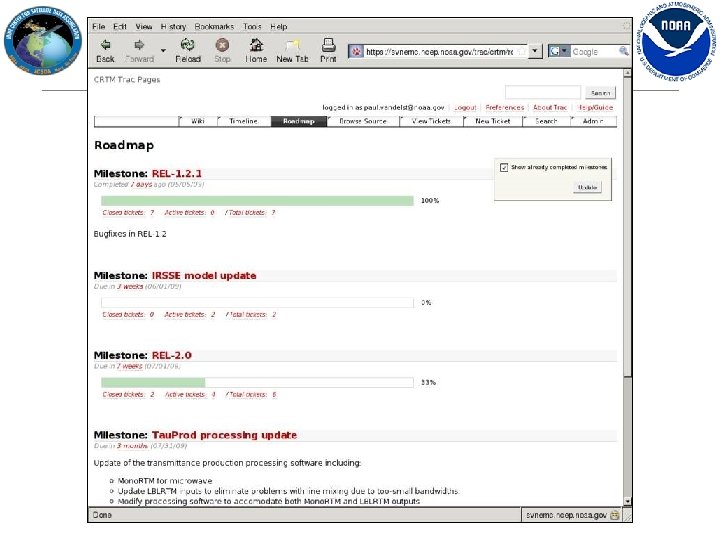The image size is (720, 540).
Task: Click Closed tickets: 2 under REL-2.0
Action: (x=128, y=394)
